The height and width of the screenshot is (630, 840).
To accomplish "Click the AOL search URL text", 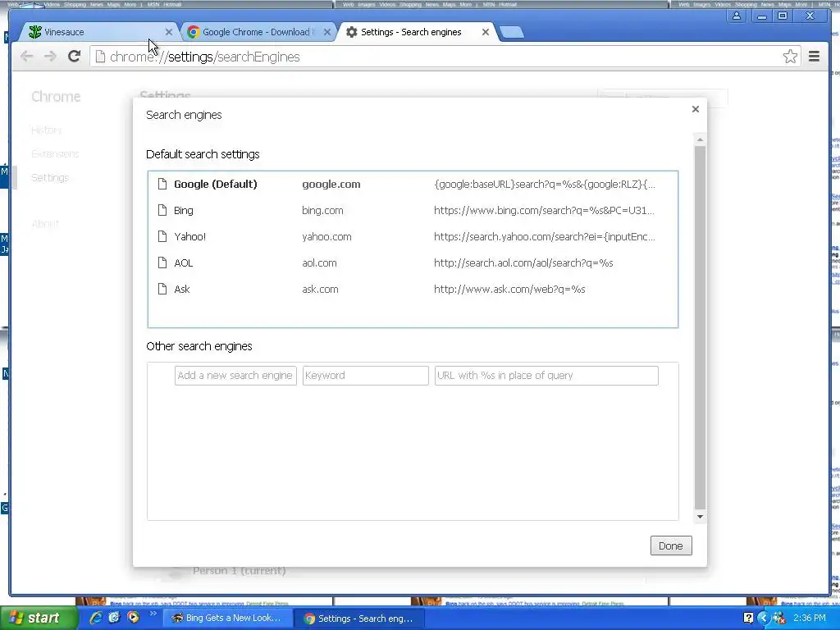I will [523, 263].
